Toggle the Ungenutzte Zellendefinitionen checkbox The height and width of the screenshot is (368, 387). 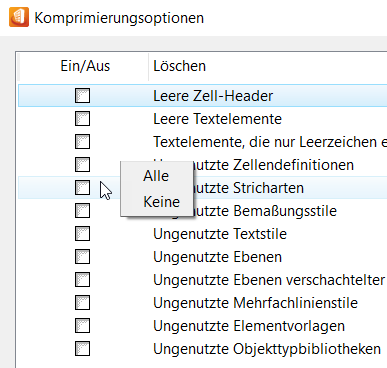82,165
